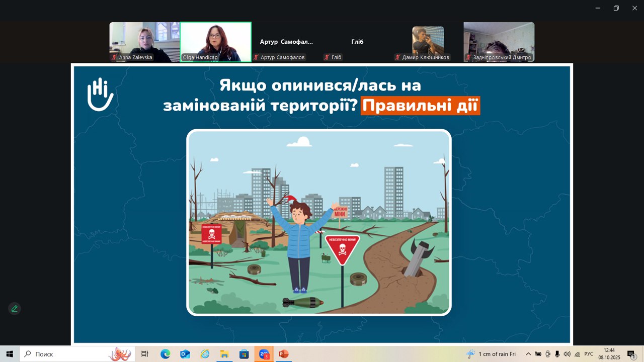644x362 pixels.
Task: Open the Windows Start menu
Action: pyautogui.click(x=10, y=354)
